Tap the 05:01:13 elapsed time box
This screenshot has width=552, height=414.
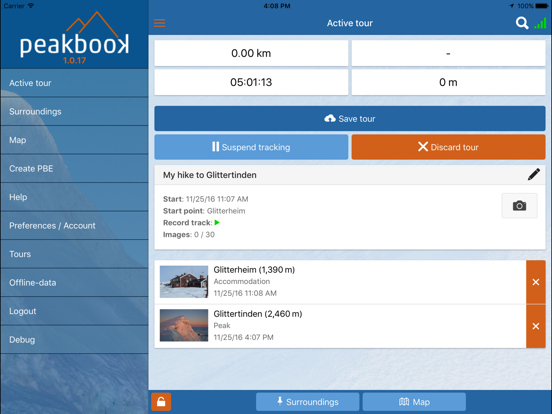coord(251,82)
